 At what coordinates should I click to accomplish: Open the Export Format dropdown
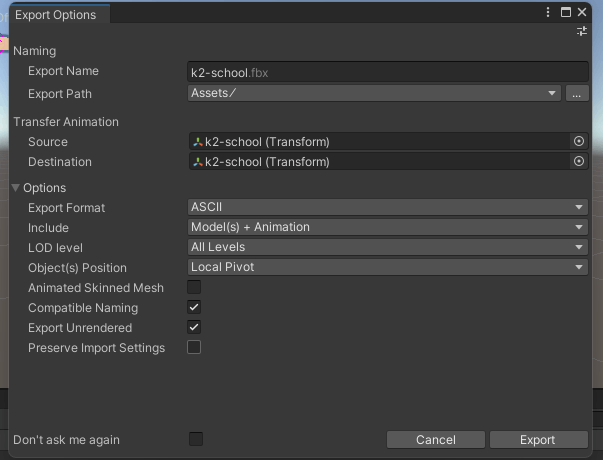pos(388,207)
